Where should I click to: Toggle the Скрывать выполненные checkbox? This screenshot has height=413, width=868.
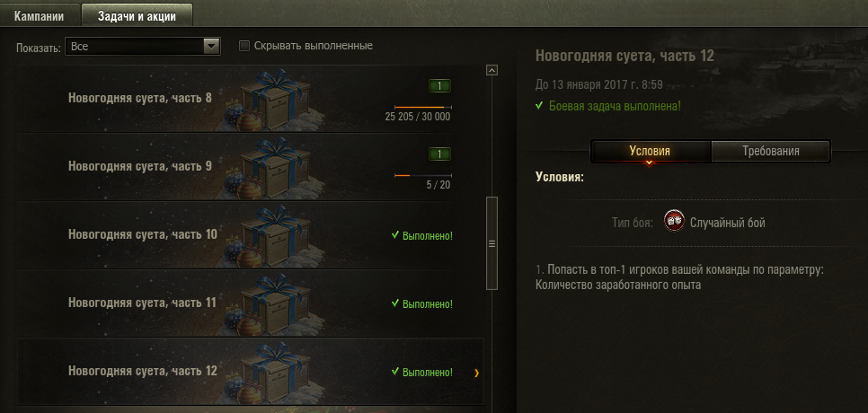(x=244, y=46)
